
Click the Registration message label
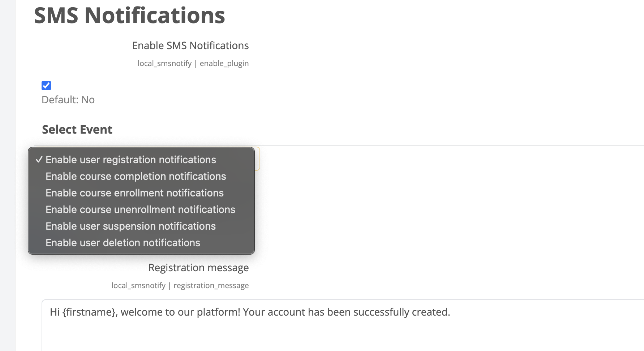[x=198, y=268]
